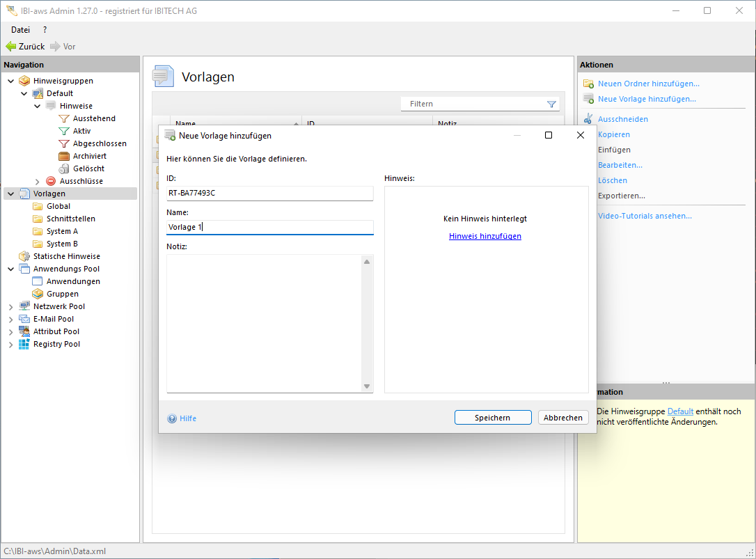
Task: Click the Notiz scrollbar down arrow
Action: point(367,386)
